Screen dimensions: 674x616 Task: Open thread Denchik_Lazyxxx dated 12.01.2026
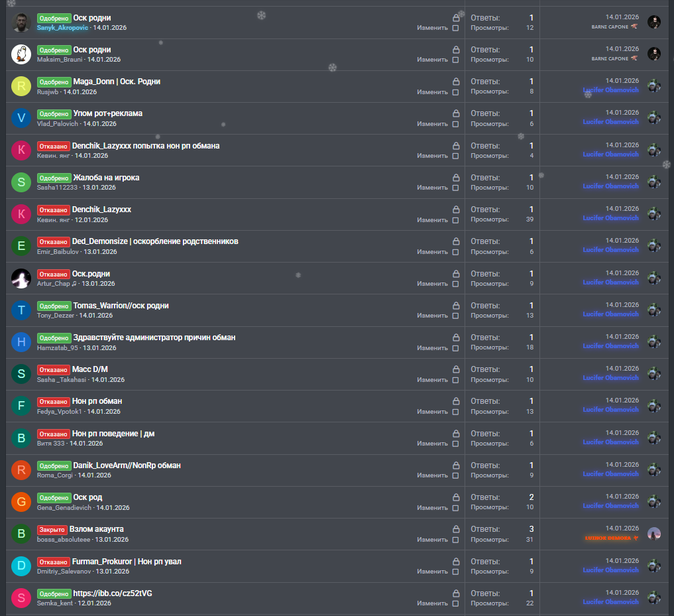pyautogui.click(x=101, y=210)
